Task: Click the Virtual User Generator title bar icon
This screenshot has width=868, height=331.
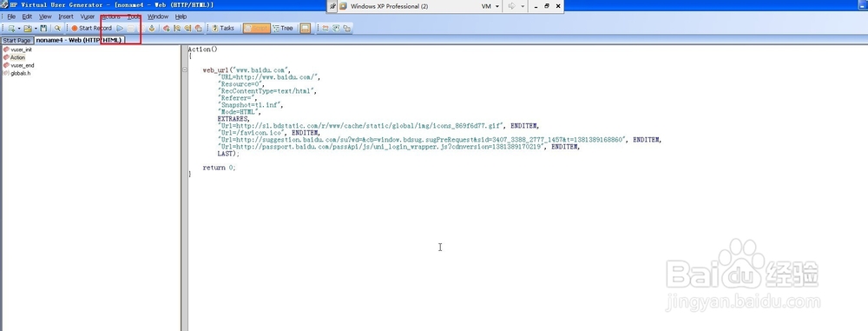Action: click(x=3, y=4)
